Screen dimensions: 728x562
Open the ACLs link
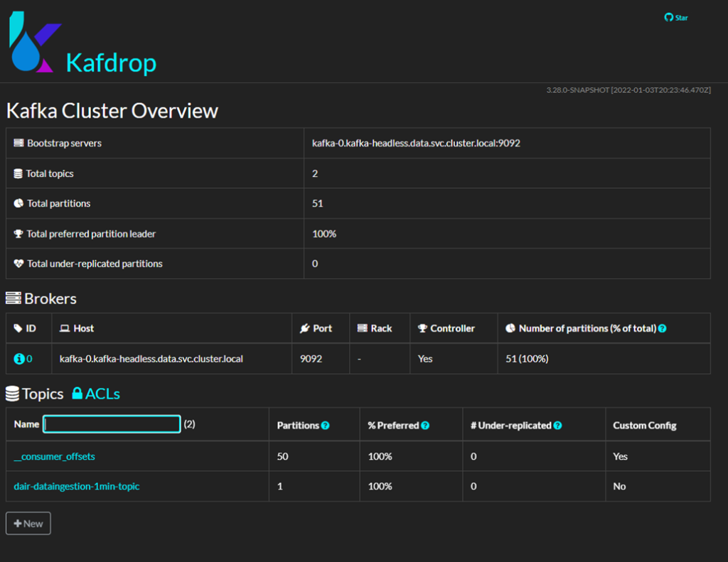(102, 394)
